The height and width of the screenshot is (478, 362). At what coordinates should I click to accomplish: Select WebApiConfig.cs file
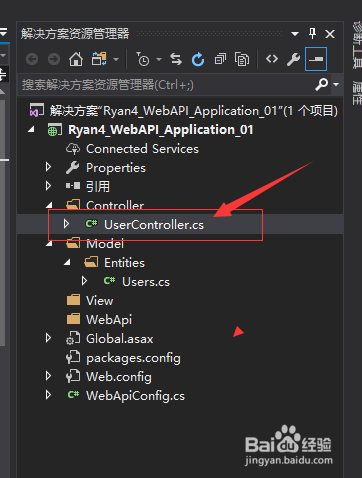point(135,396)
